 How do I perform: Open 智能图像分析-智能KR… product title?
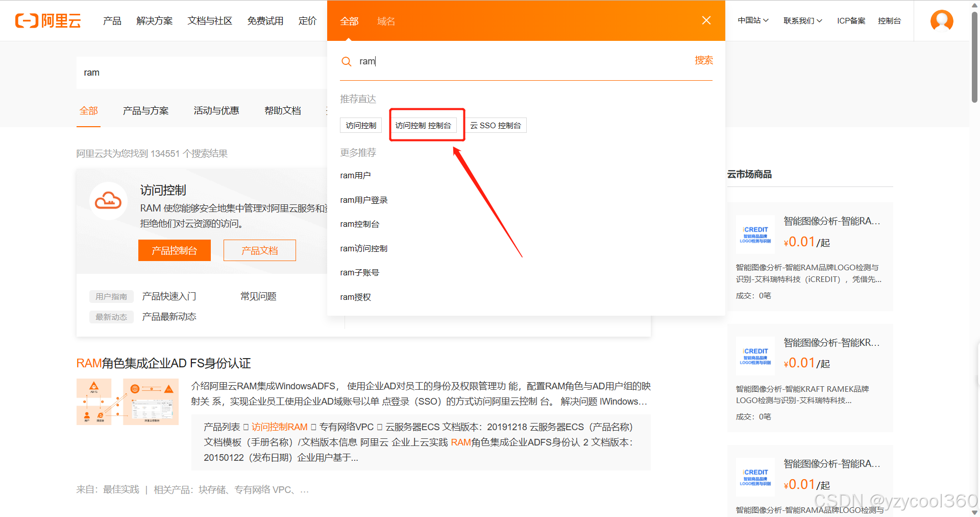[x=832, y=343]
